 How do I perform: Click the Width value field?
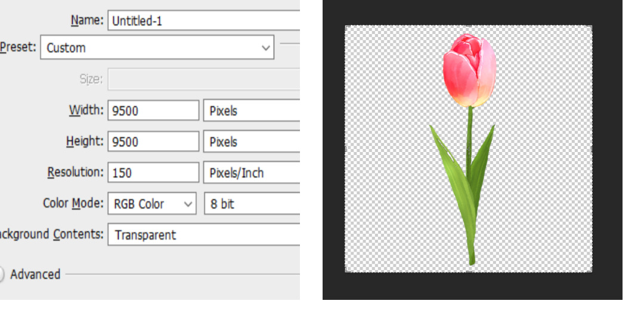click(x=153, y=110)
